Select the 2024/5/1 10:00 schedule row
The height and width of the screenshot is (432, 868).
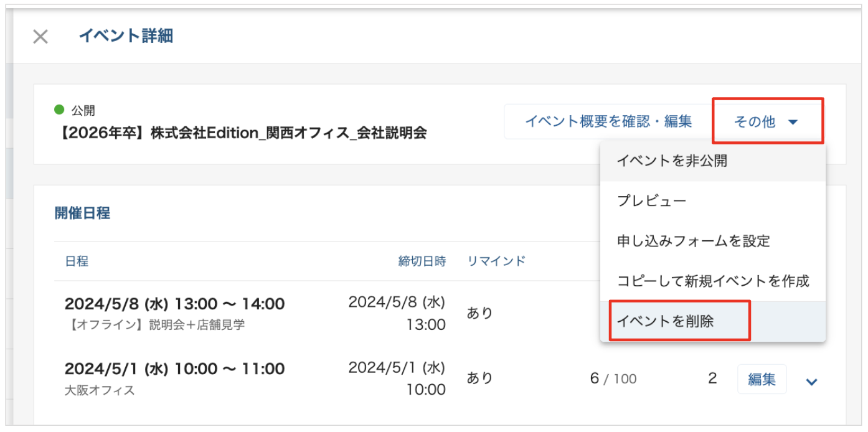174,369
